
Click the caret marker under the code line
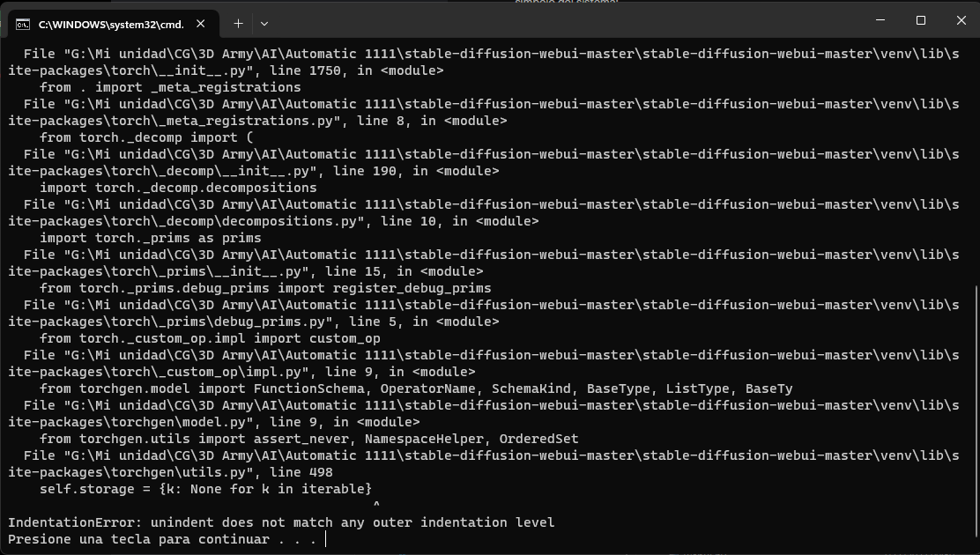tap(376, 506)
